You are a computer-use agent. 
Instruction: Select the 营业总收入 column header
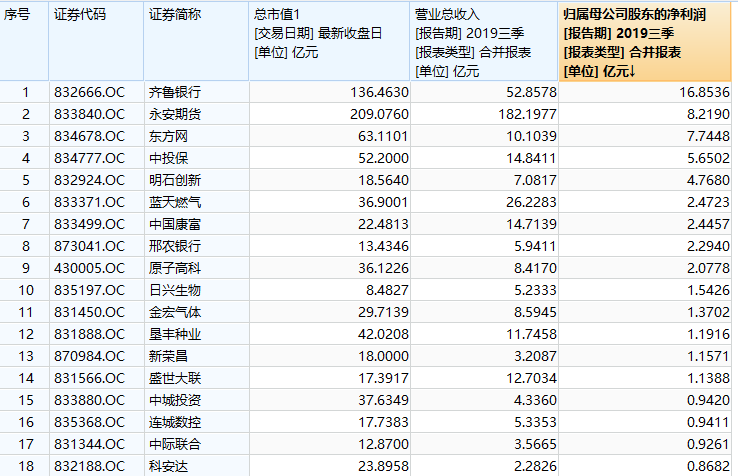(484, 41)
